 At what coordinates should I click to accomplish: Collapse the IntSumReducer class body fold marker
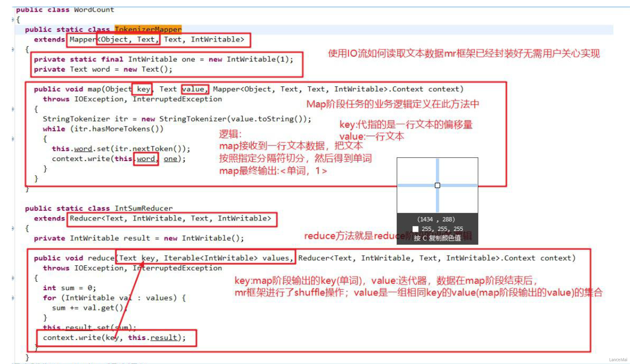click(x=13, y=228)
